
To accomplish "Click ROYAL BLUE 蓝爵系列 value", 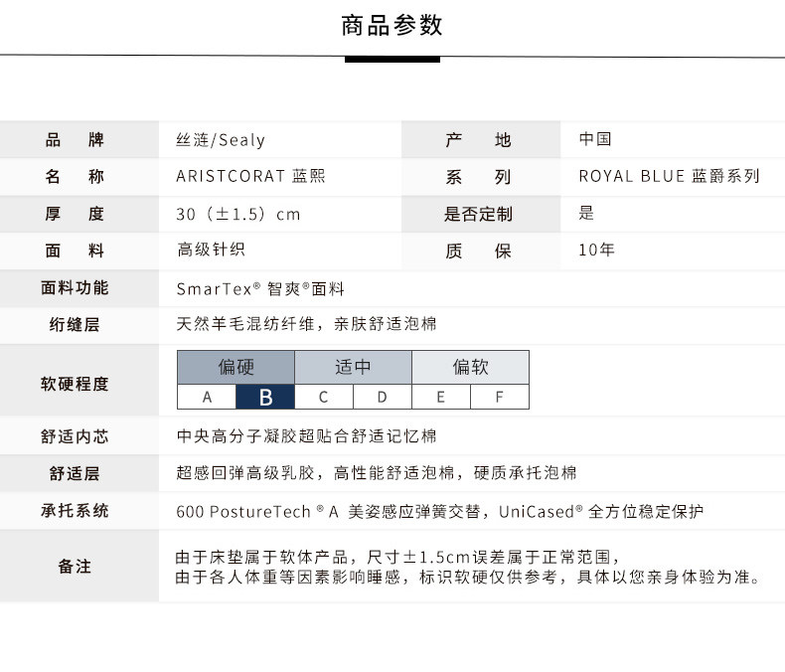I will point(670,176).
